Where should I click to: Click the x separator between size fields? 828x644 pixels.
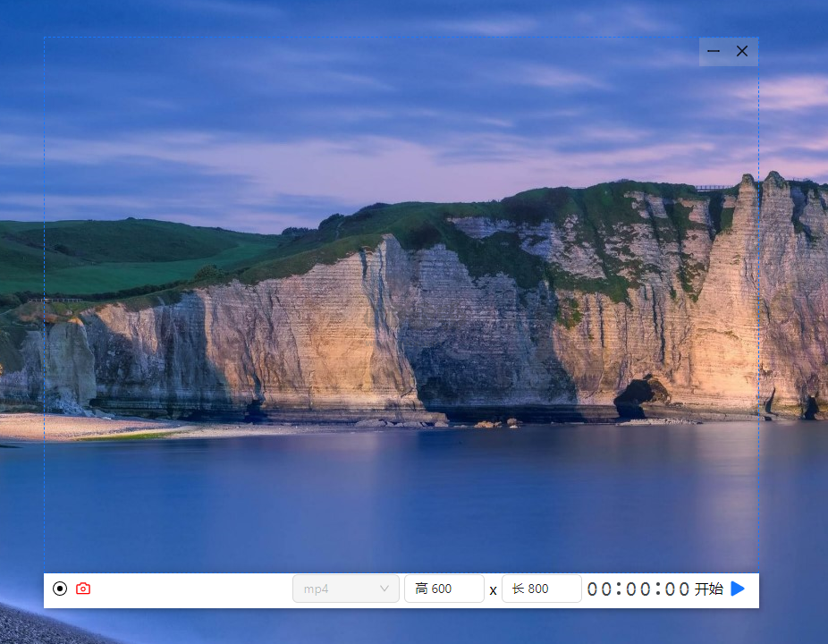pos(493,590)
